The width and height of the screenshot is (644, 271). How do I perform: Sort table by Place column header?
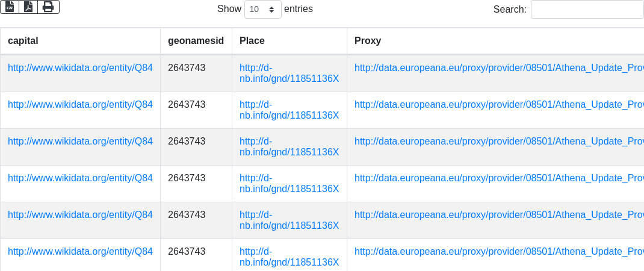252,41
